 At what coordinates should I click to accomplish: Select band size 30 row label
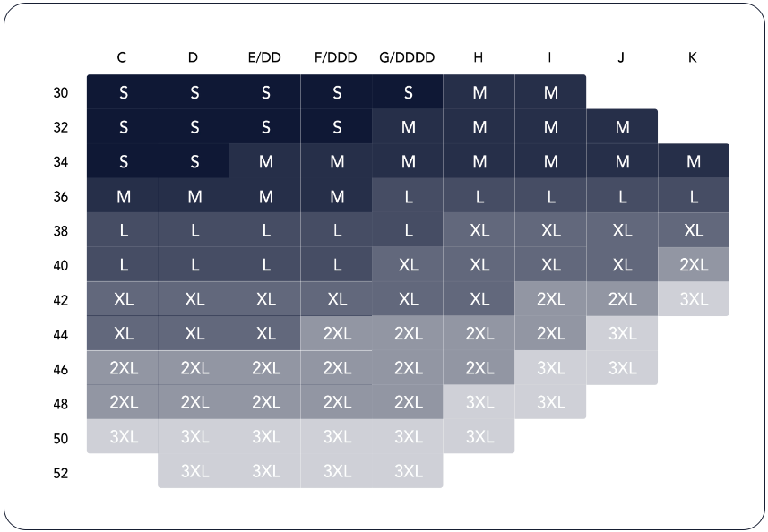[61, 92]
